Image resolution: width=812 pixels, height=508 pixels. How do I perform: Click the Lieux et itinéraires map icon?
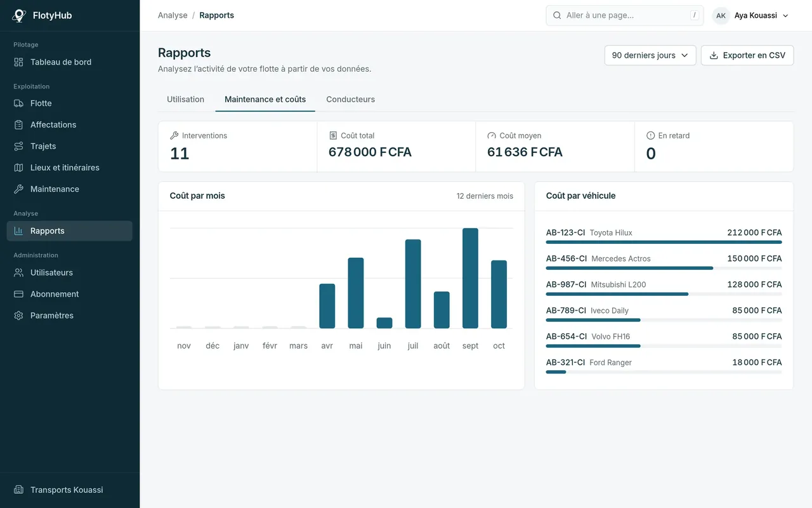[x=18, y=168]
